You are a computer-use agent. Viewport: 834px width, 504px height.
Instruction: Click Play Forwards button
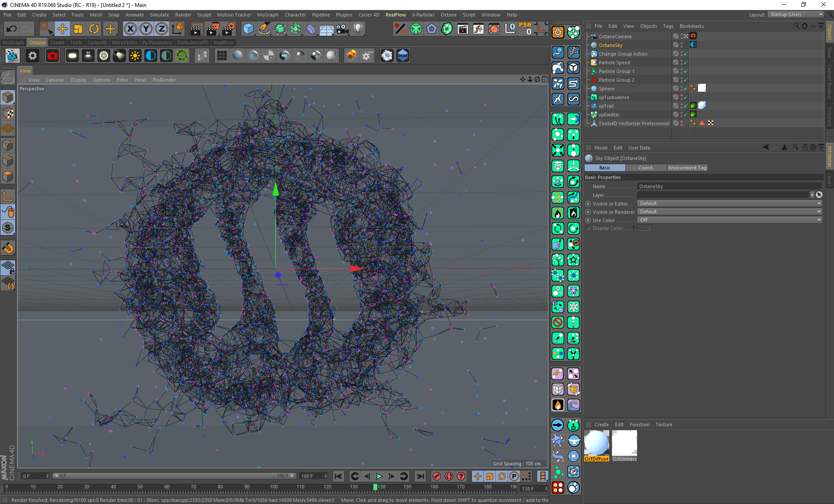(379, 476)
